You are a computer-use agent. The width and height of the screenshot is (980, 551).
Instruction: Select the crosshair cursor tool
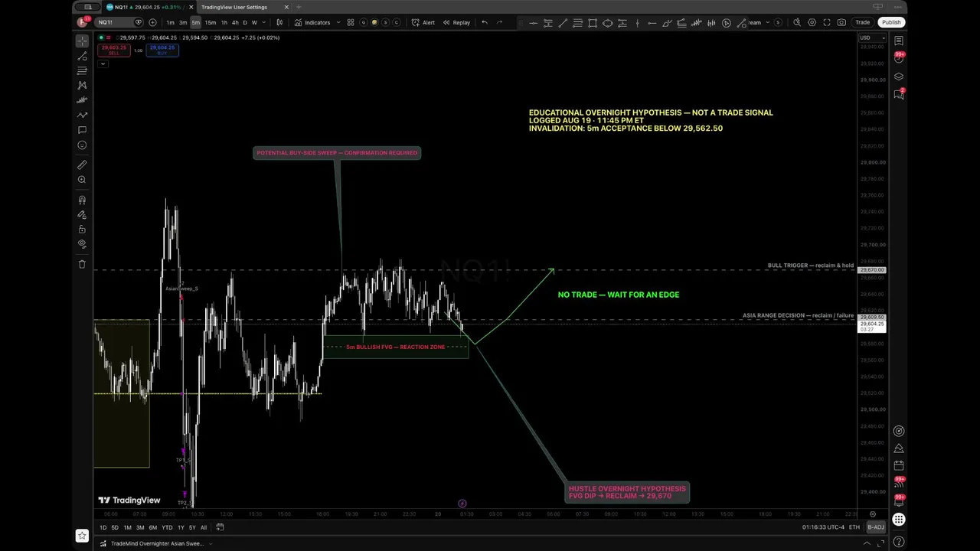click(x=82, y=41)
